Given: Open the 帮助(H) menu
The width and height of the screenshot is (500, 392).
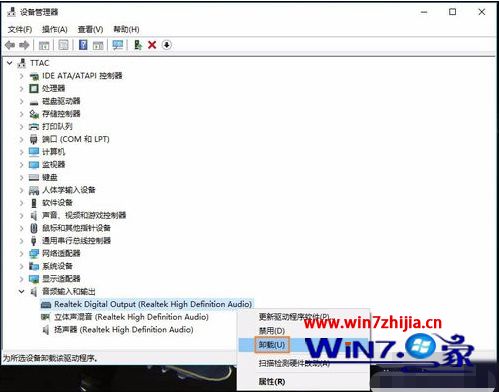Looking at the screenshot, I should coord(126,29).
